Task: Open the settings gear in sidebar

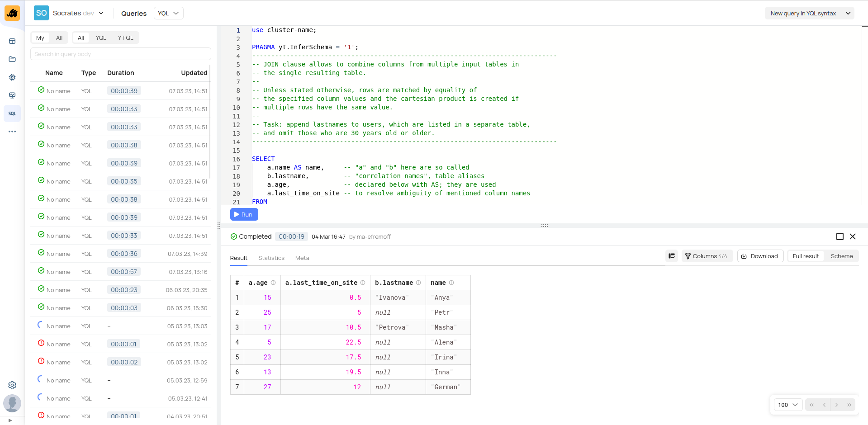Action: pos(12,385)
